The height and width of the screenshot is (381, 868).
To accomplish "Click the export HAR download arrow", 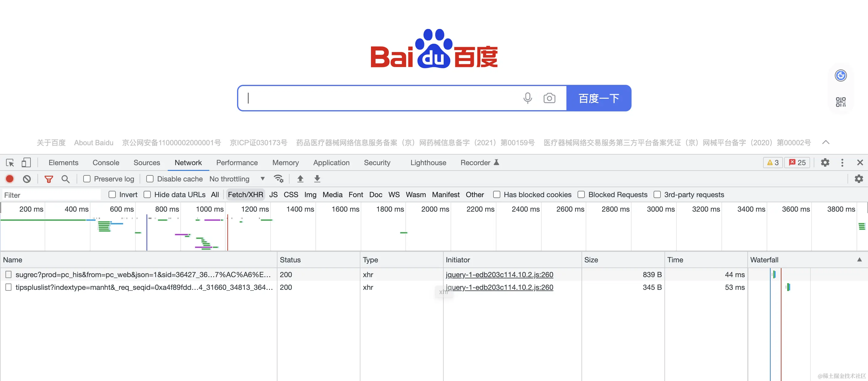I will (x=317, y=179).
